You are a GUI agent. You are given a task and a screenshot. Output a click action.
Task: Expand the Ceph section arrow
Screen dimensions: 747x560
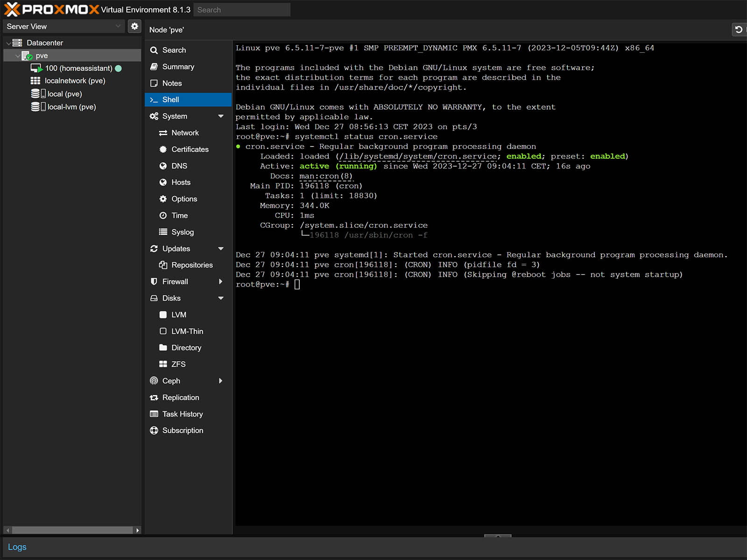pyautogui.click(x=220, y=381)
